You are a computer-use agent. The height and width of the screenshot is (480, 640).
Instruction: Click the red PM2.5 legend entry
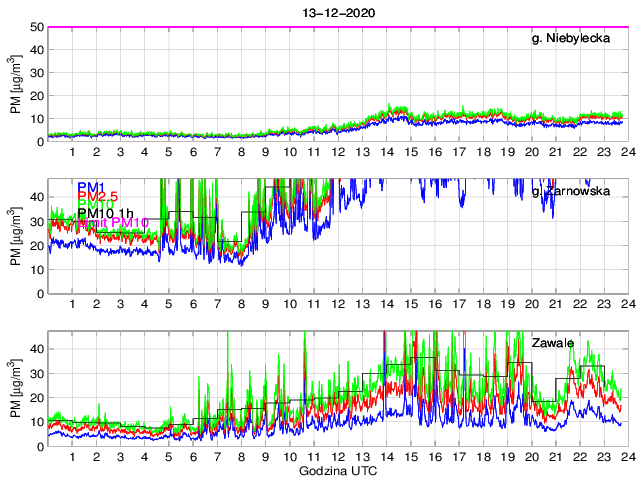tap(98, 198)
